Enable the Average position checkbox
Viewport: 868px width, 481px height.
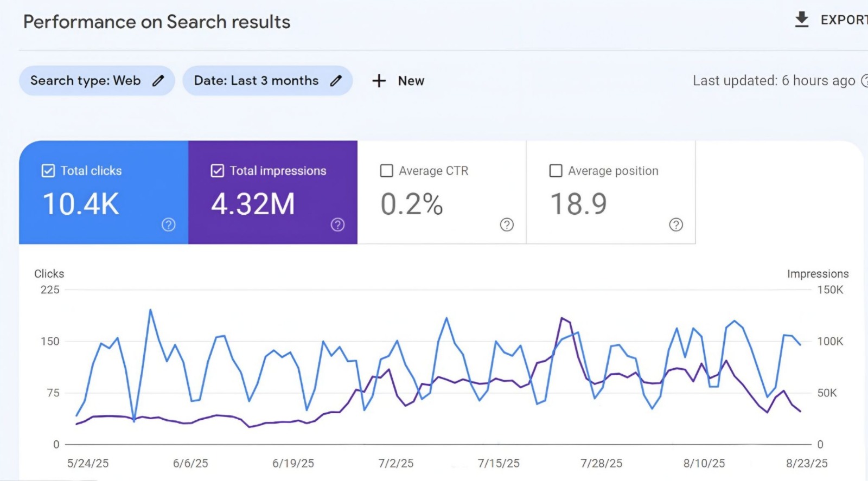(556, 171)
